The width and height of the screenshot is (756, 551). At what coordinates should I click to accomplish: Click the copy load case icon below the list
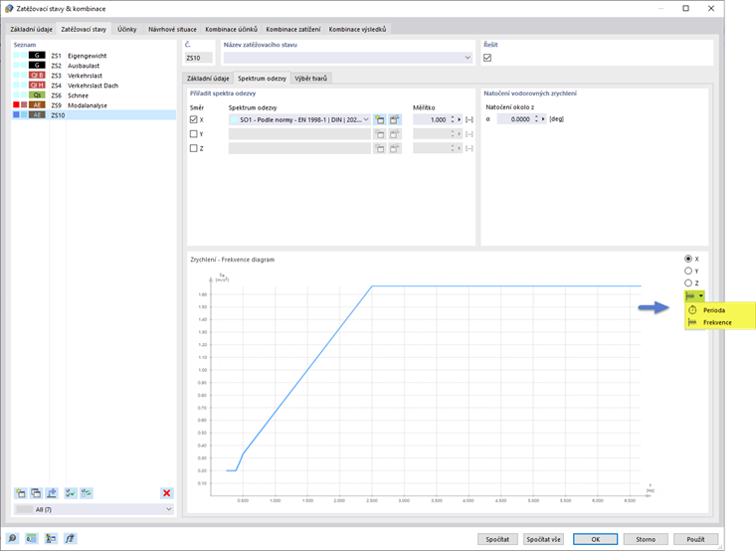(x=36, y=493)
